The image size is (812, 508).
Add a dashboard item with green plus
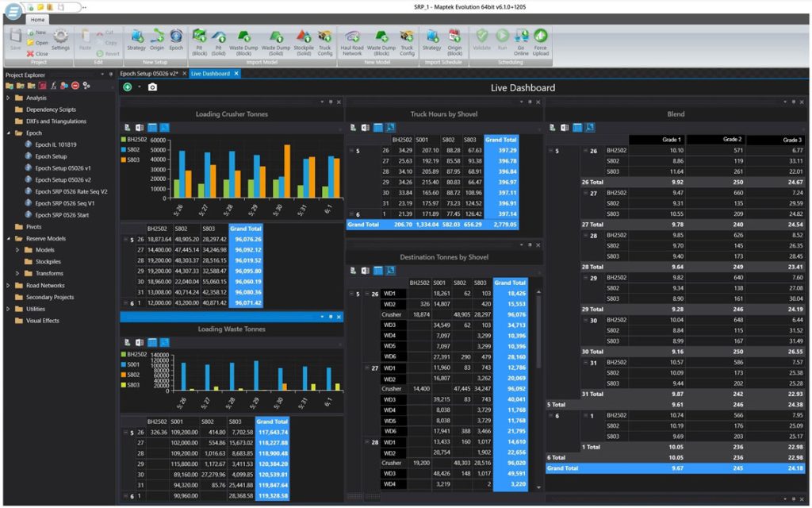[128, 87]
